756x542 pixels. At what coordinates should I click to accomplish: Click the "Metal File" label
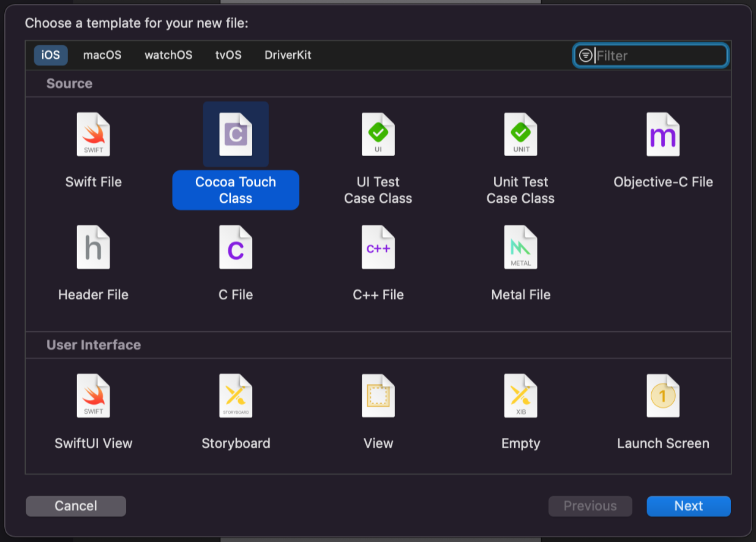coord(521,295)
